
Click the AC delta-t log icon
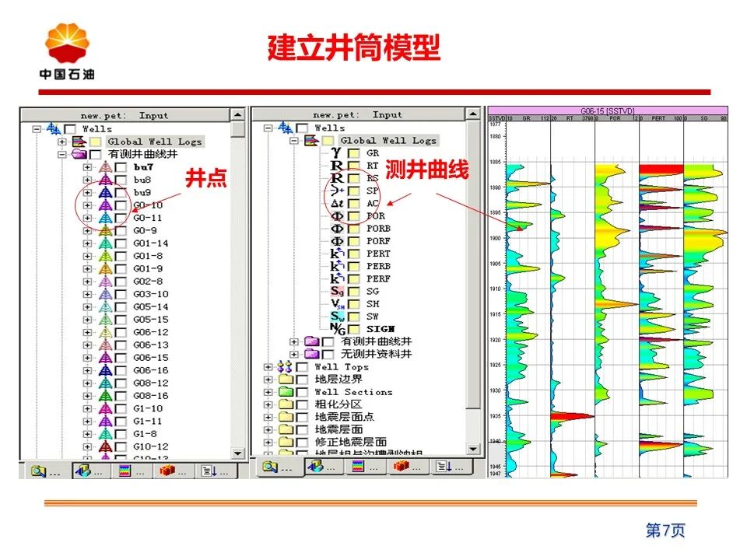click(337, 203)
